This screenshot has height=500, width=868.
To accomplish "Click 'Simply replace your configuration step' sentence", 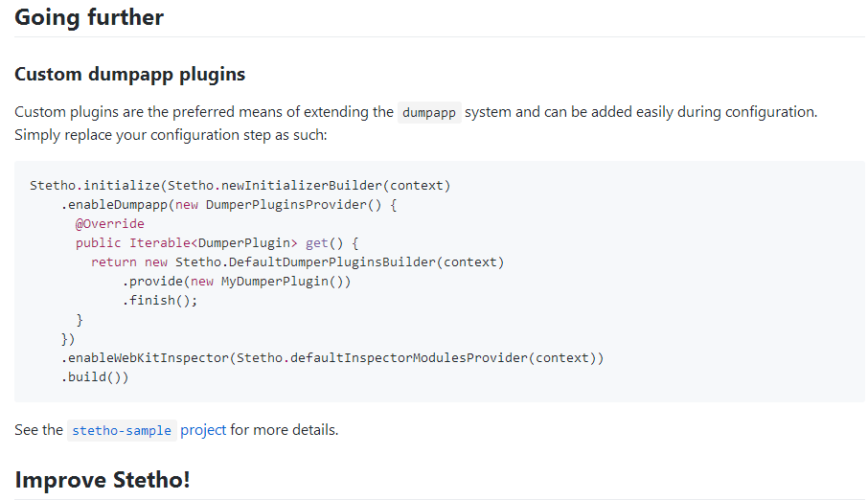I will pos(171,135).
